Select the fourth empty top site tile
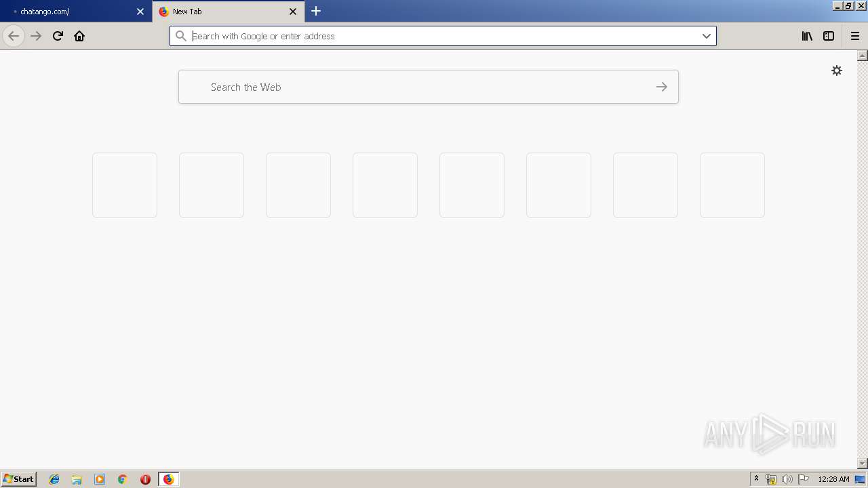 pyautogui.click(x=385, y=185)
